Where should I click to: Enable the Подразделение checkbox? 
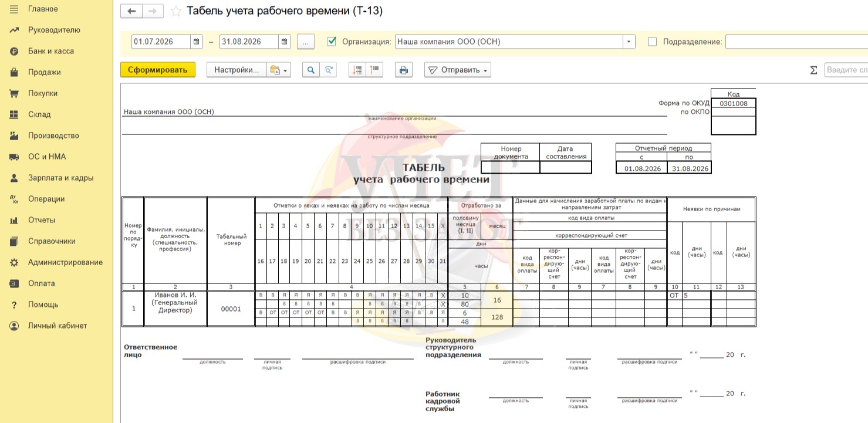point(652,42)
